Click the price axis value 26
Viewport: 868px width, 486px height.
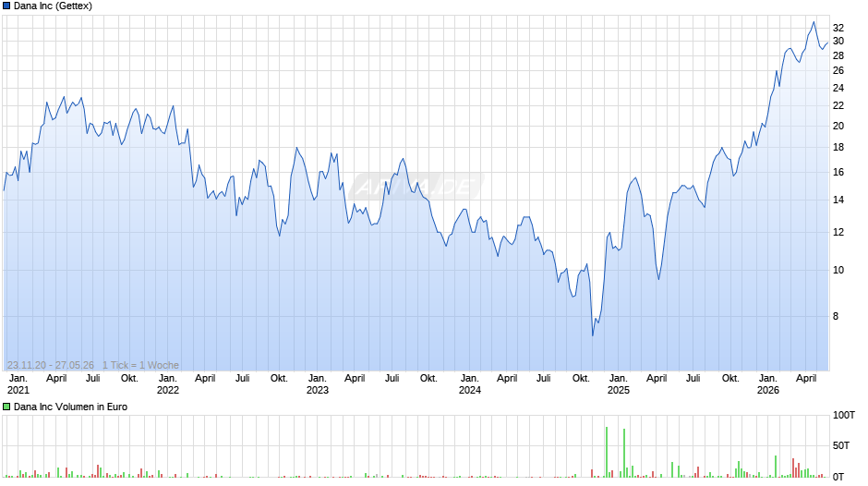pyautogui.click(x=838, y=70)
